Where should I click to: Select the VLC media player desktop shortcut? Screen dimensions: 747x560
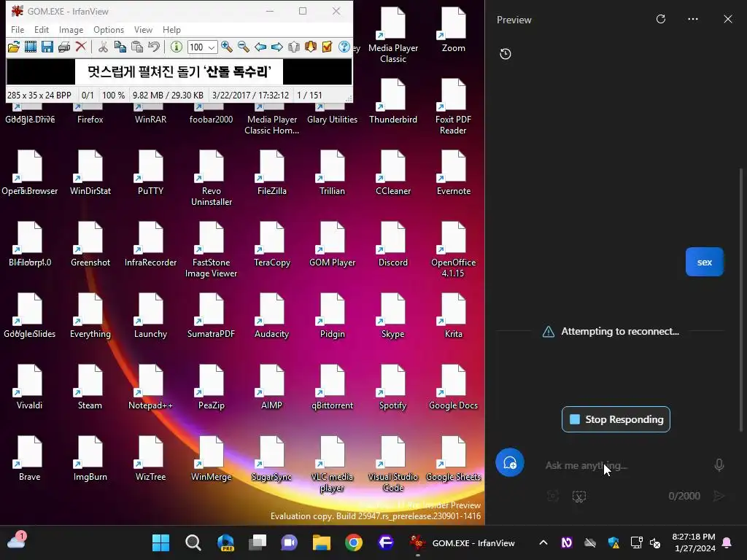pyautogui.click(x=332, y=463)
